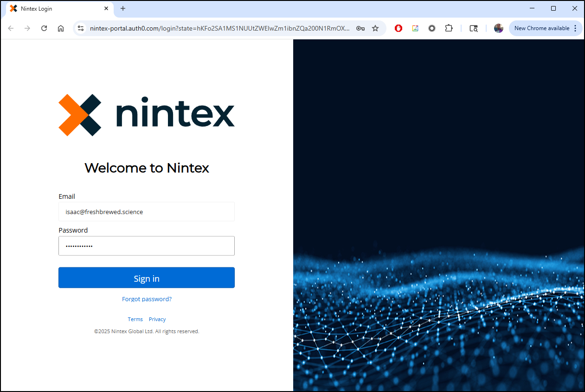Focus the Password input field

(x=147, y=246)
